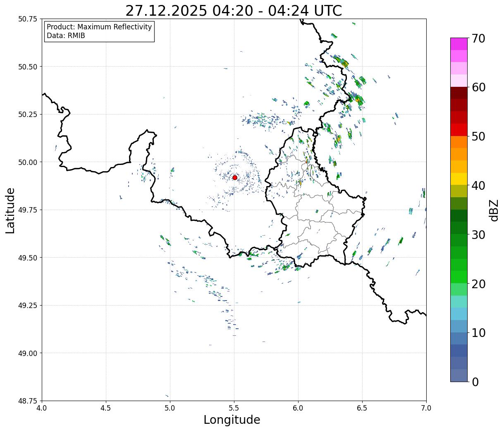Click the longitude tick label 4.0
Screen dimensions: 504x430
[42, 408]
